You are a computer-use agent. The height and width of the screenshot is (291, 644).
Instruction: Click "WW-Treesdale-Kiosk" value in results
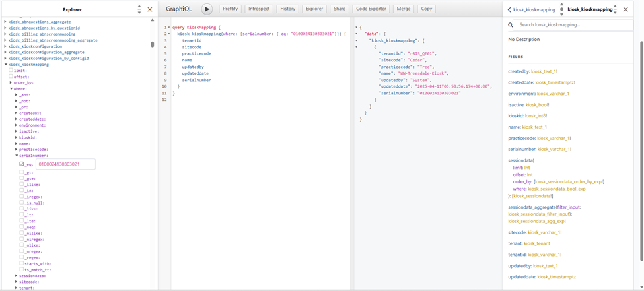point(421,73)
